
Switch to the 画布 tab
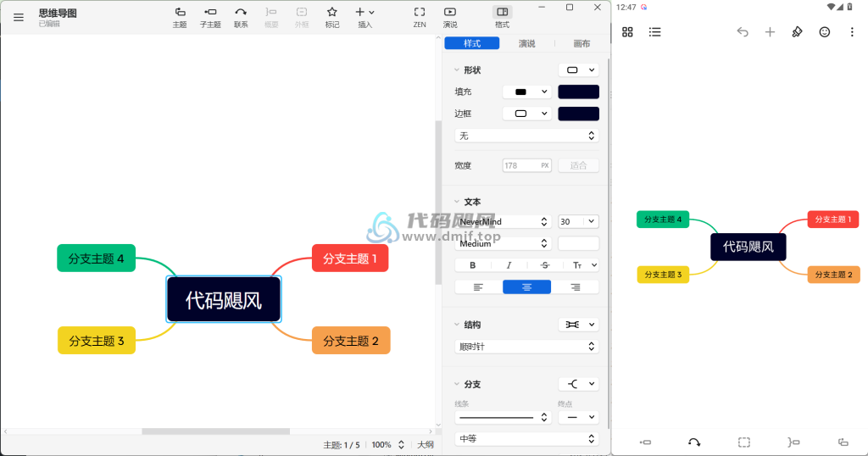point(581,43)
